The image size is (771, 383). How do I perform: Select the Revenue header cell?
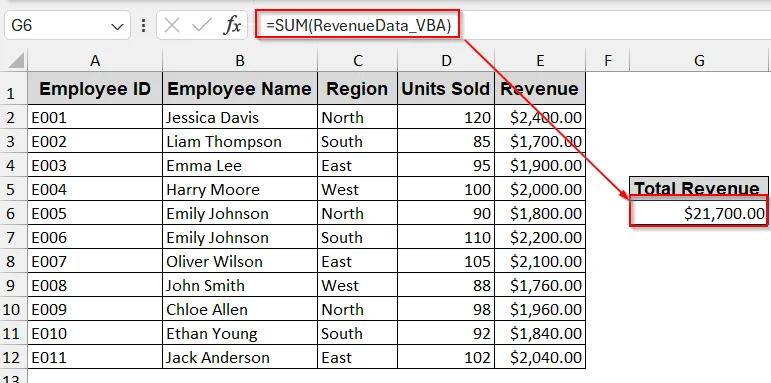coord(540,88)
